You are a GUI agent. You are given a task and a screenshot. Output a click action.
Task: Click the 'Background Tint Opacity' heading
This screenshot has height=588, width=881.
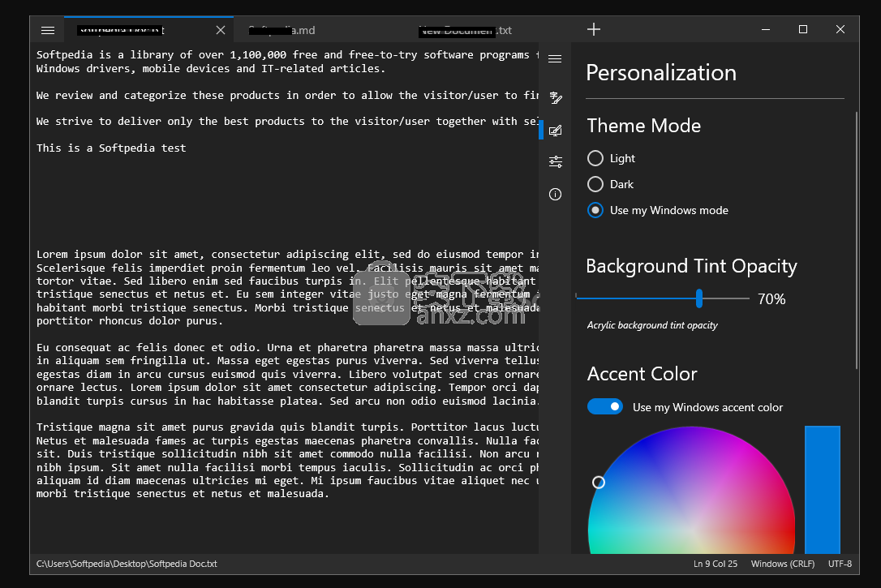692,266
